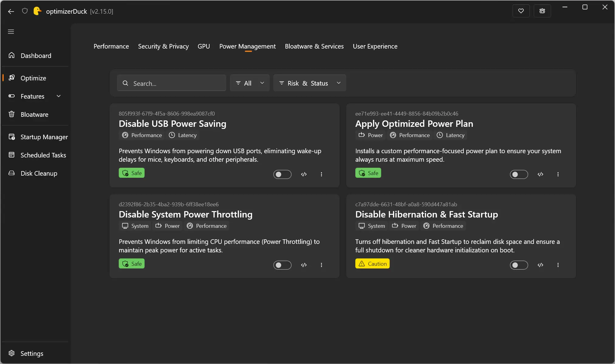Image resolution: width=615 pixels, height=364 pixels.
Task: Enable Disable System Power Throttling toggle
Action: [282, 265]
